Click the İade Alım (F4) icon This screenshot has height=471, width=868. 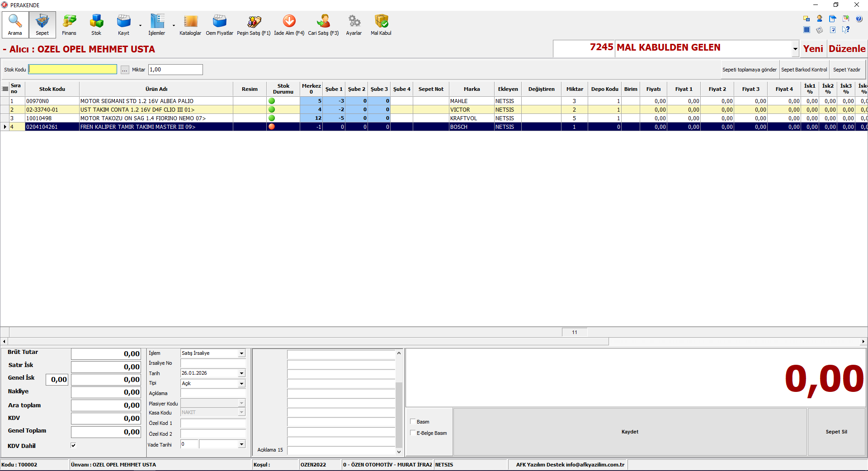tap(289, 24)
